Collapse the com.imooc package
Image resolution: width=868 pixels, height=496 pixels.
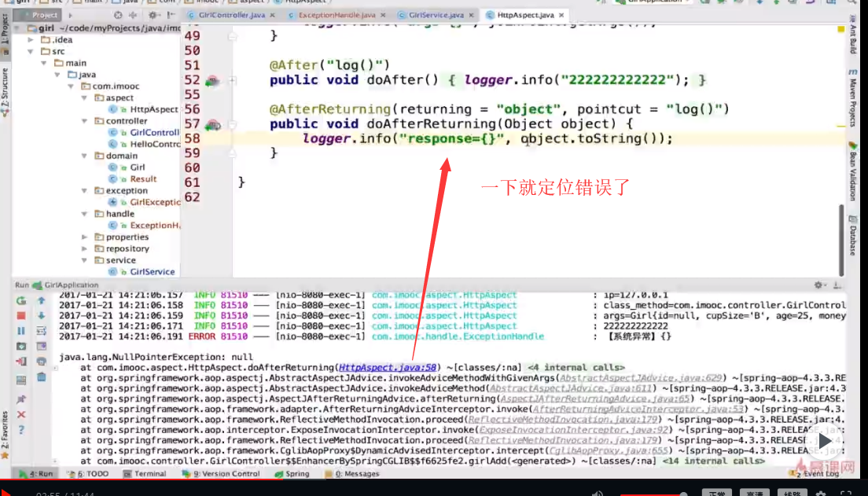click(x=71, y=86)
